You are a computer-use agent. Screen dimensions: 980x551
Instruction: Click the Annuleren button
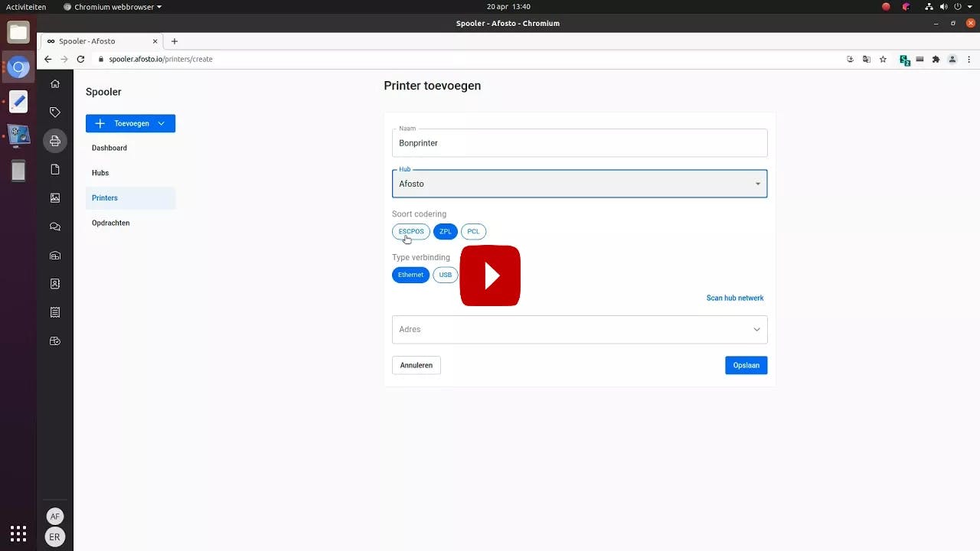pyautogui.click(x=416, y=366)
